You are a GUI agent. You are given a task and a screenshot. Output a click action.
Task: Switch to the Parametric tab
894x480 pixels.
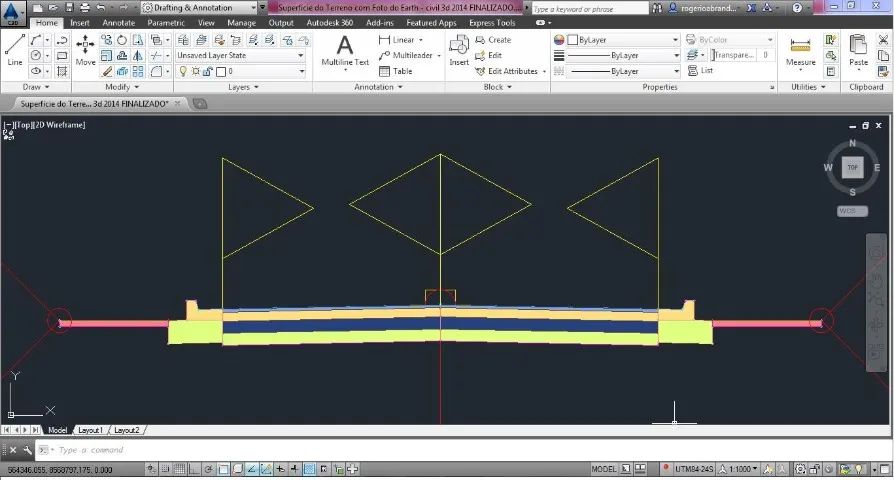point(166,23)
